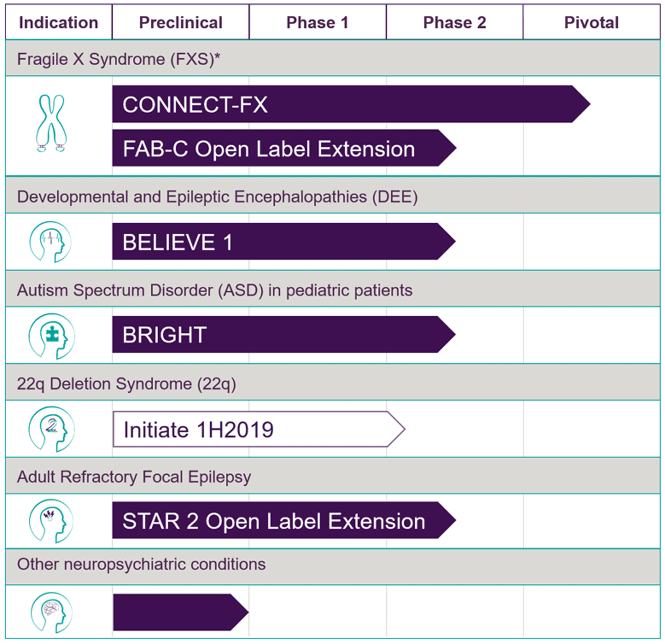Click the Initiate 1H2019 outlined arrow

259,429
